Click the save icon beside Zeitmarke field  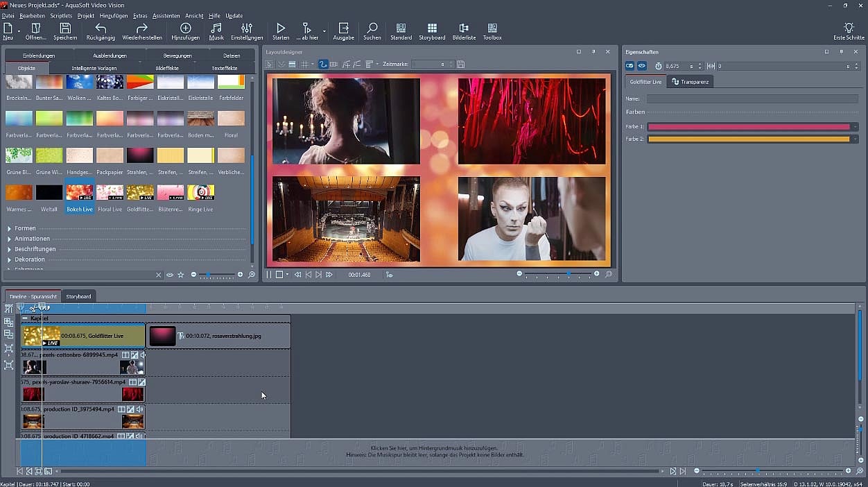pyautogui.click(x=461, y=65)
